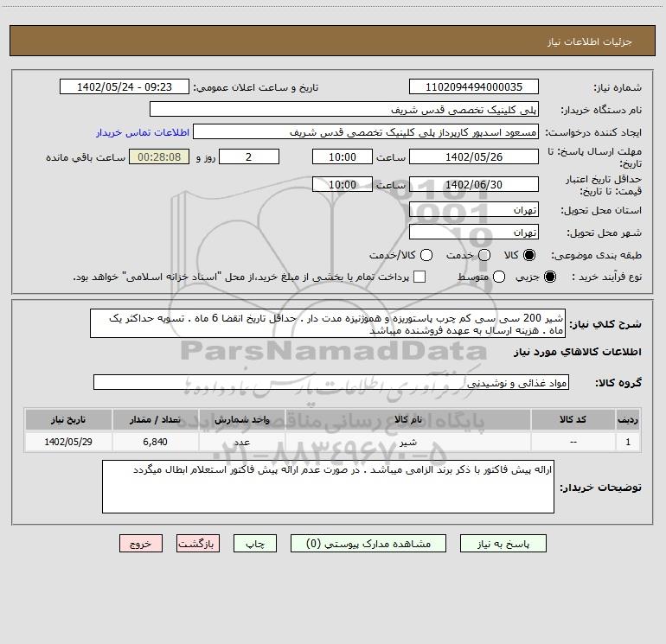Select the خدمت radio button
666x644 pixels.
pyautogui.click(x=484, y=255)
